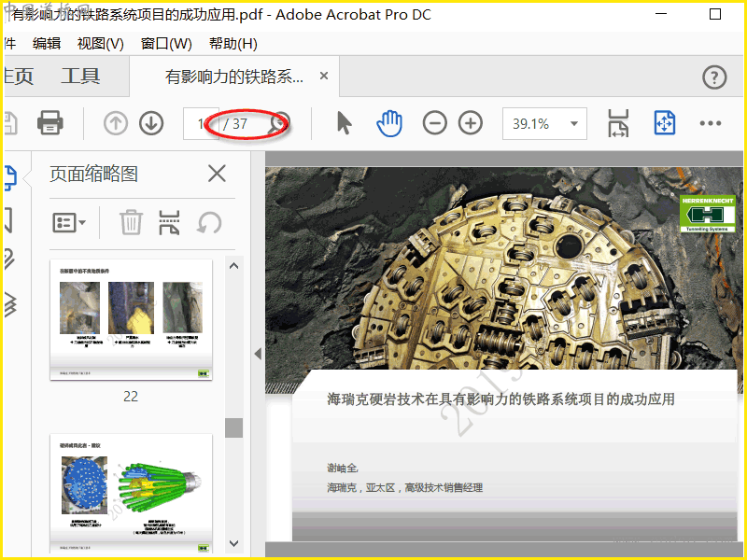Go to next page with down arrow
747x560 pixels.
[151, 123]
